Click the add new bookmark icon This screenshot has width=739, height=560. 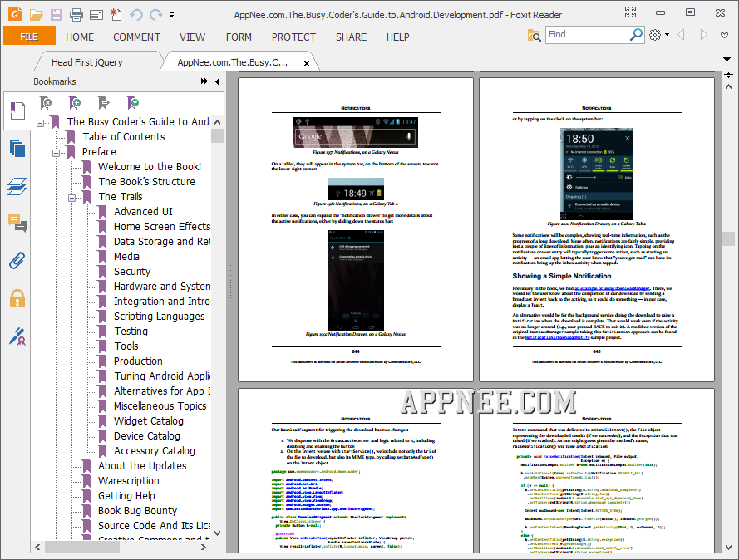75,103
